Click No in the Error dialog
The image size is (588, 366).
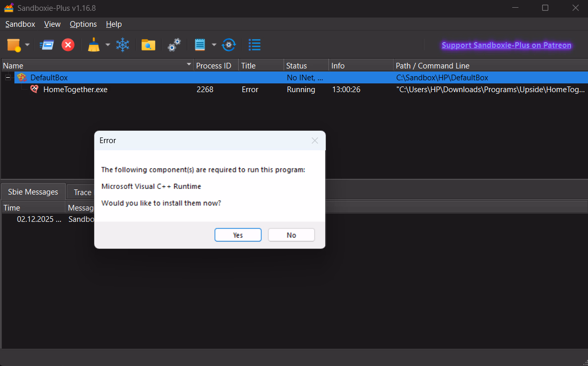pyautogui.click(x=291, y=235)
